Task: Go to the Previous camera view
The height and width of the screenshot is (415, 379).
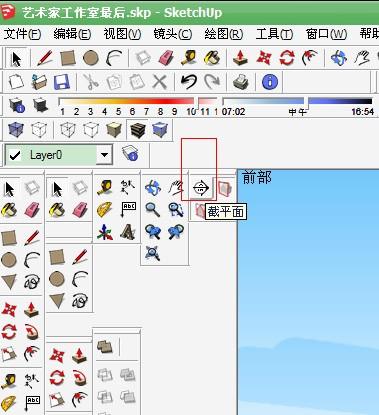Action: click(153, 232)
